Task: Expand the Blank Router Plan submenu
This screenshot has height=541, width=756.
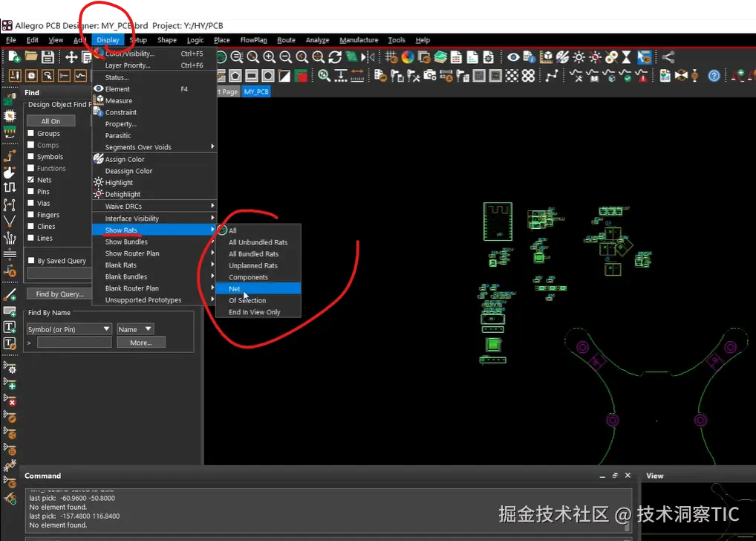Action: pos(154,288)
